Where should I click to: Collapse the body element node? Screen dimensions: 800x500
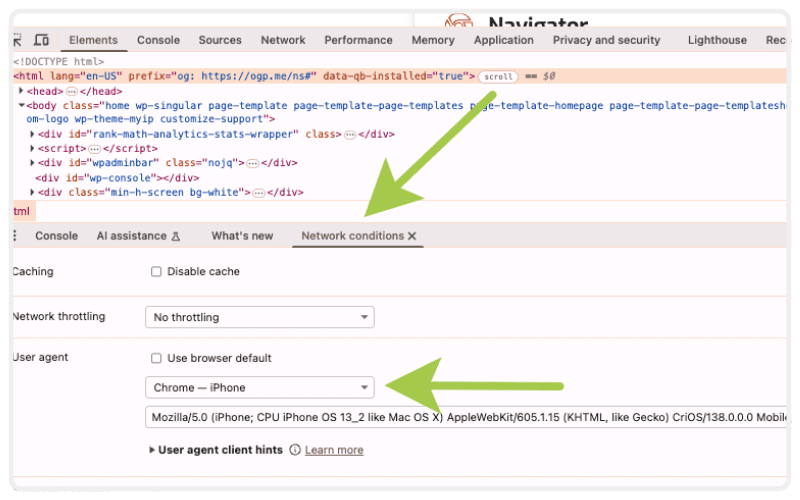(x=21, y=105)
